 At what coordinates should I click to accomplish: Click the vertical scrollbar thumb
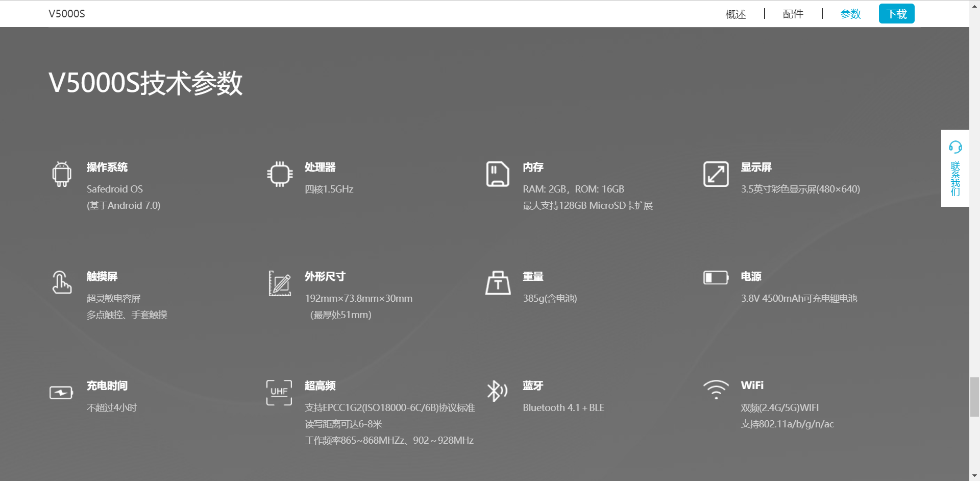click(x=974, y=397)
